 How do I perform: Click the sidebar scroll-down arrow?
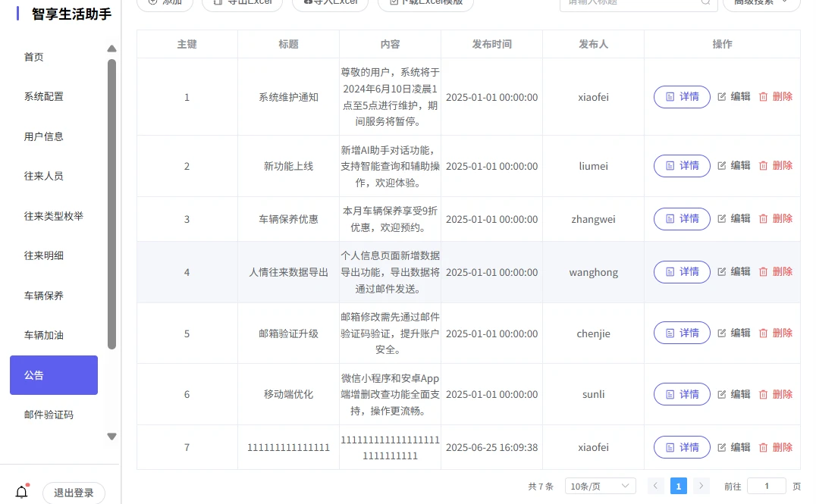(112, 437)
